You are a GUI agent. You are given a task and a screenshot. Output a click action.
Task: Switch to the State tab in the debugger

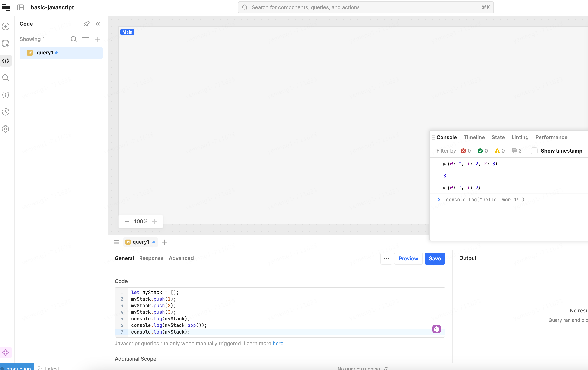(x=498, y=137)
